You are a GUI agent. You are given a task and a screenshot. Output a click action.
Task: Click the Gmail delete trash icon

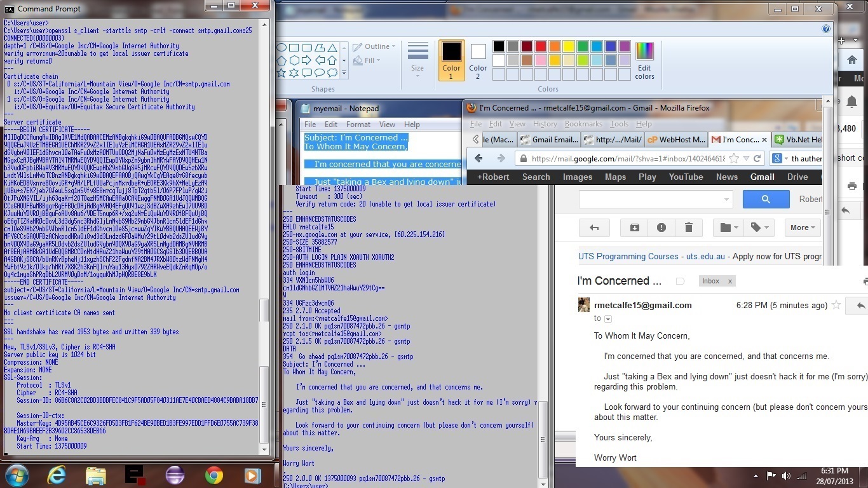688,227
